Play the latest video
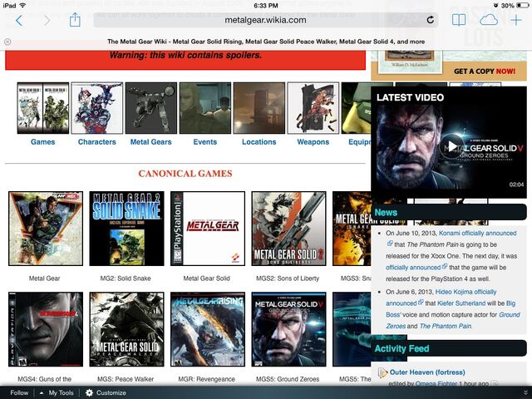Screen dimensions: 532x399 tap(452, 146)
